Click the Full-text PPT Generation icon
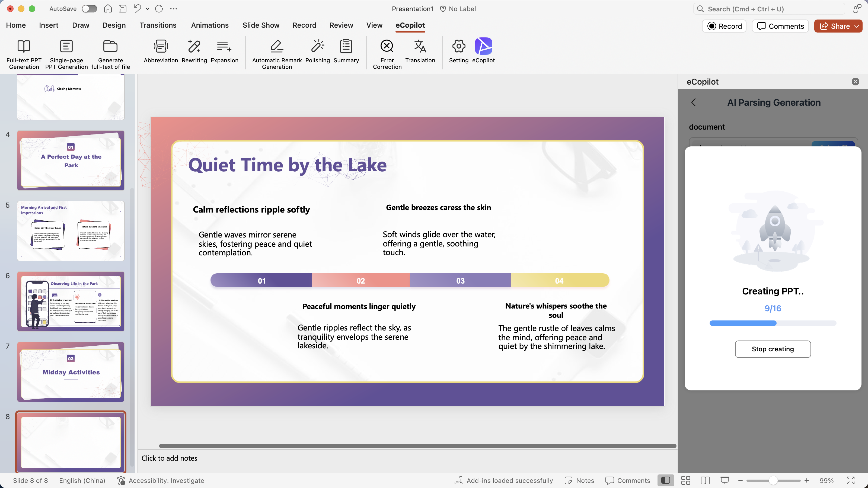Viewport: 868px width, 488px height. pos(24,46)
